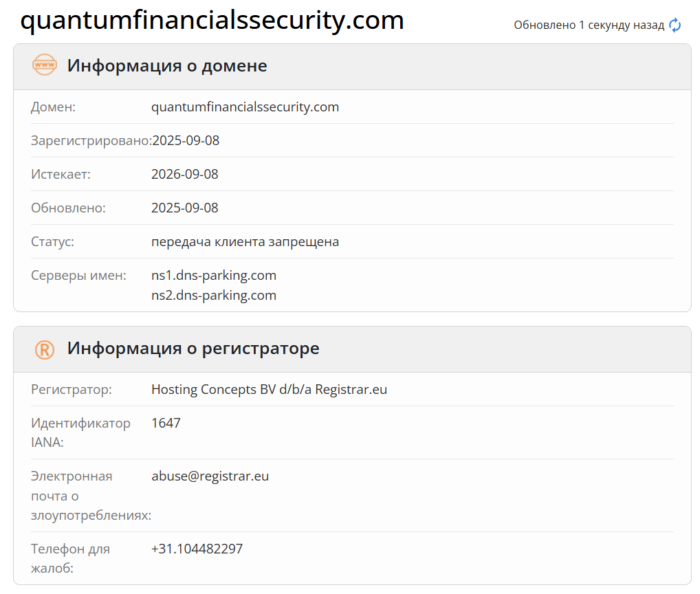Click the "Серверы имен" field label
700x594 pixels.
78,276
